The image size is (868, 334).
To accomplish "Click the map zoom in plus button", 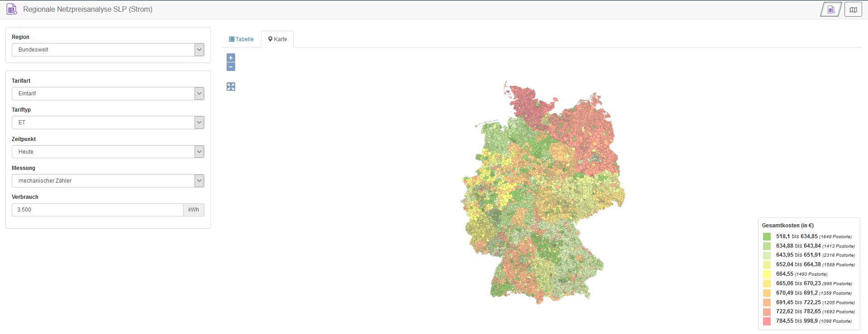I will click(x=231, y=58).
